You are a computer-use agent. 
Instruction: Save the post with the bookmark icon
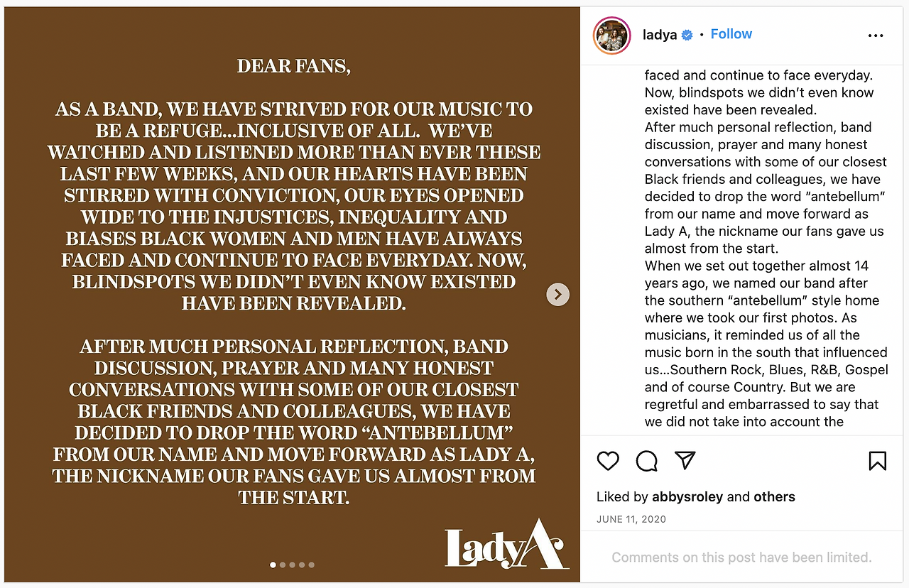coord(878,461)
